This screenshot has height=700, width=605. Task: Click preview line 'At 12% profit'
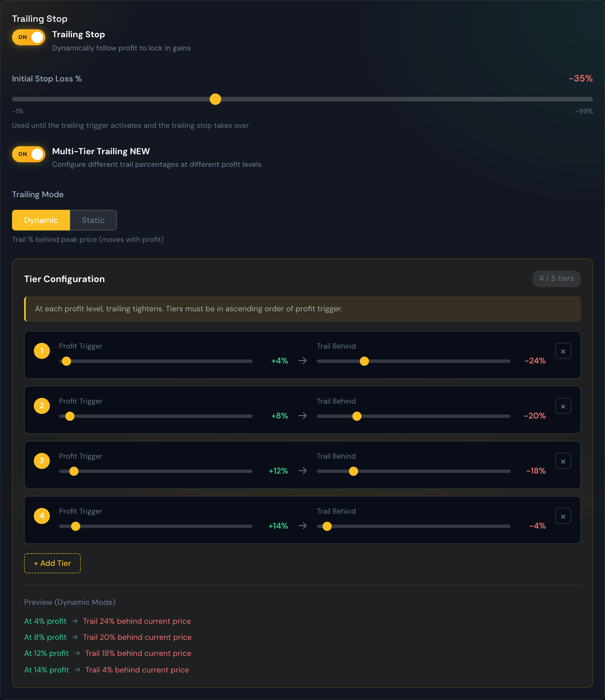pos(46,653)
